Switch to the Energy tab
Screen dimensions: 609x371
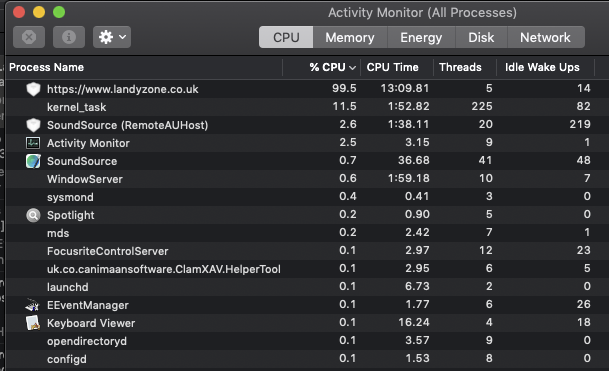421,37
